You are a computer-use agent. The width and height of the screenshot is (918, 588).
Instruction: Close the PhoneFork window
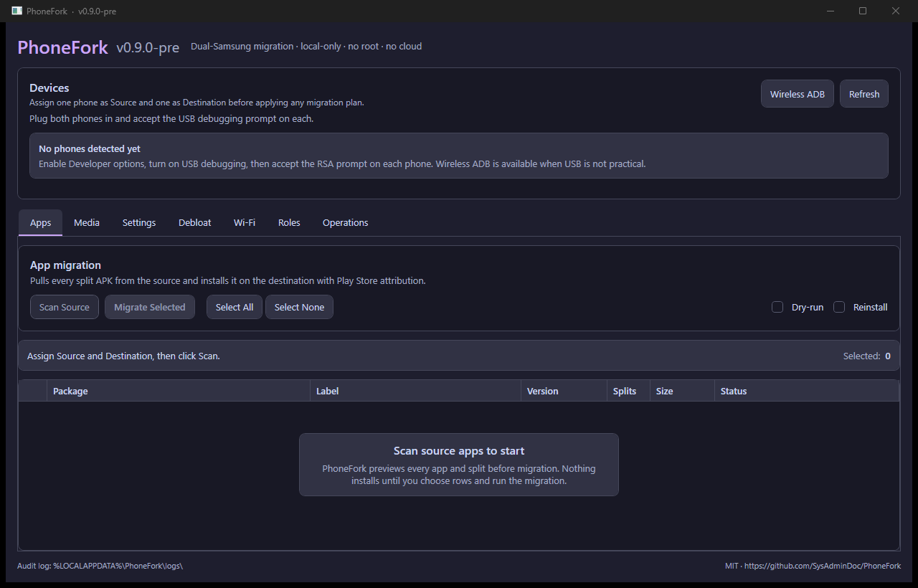click(x=896, y=11)
